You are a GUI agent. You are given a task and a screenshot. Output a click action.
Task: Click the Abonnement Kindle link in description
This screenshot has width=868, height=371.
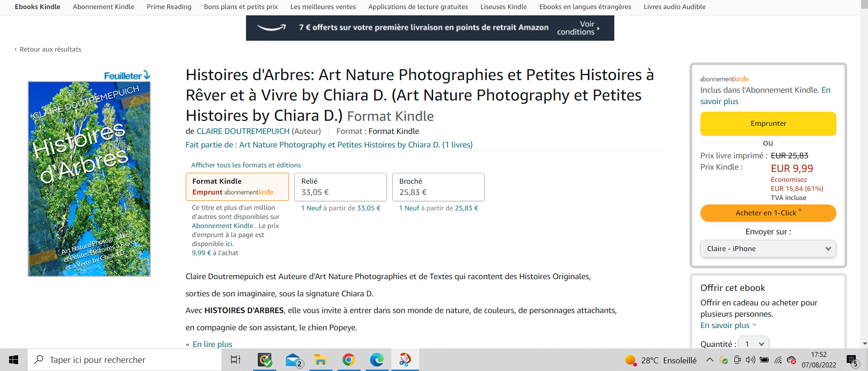[222, 226]
